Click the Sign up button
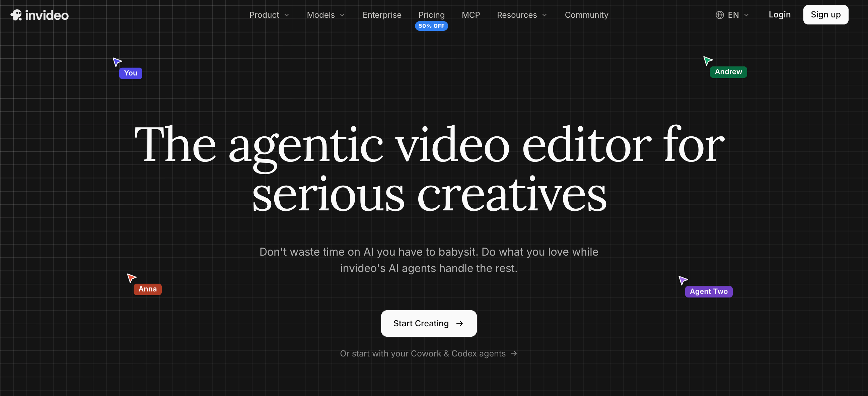Image resolution: width=868 pixels, height=396 pixels. point(825,15)
